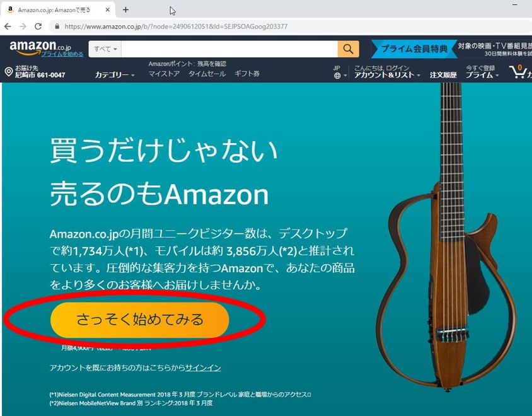This screenshot has width=532, height=416.
Task: Open the ギフト券 menu item
Action: [247, 74]
